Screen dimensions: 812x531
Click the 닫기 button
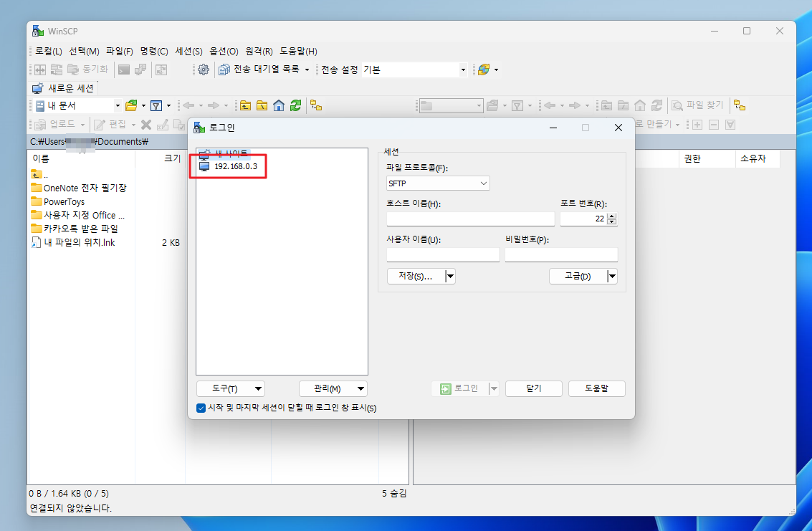(x=533, y=388)
